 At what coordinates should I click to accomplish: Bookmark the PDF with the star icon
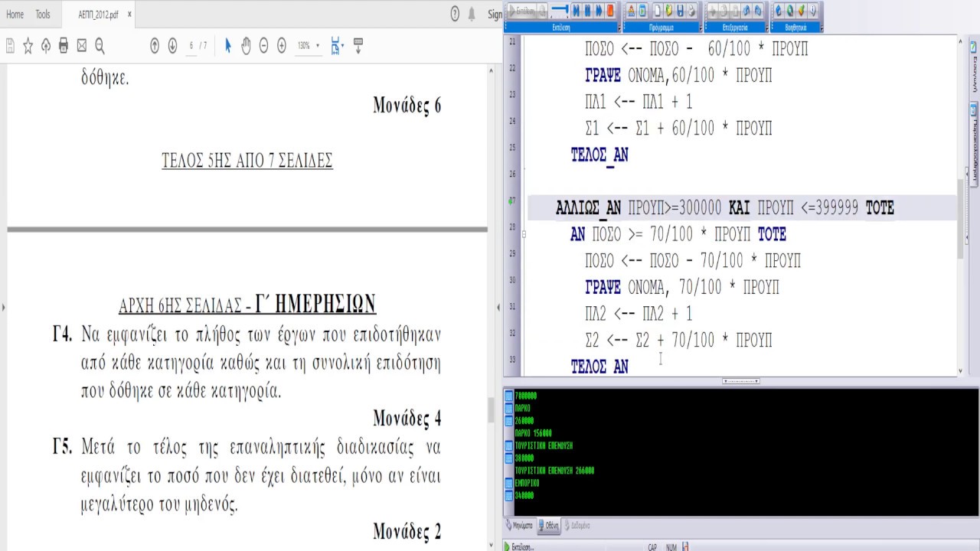[x=28, y=46]
